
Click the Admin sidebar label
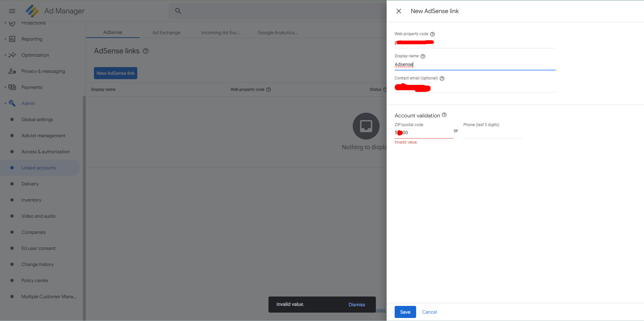(28, 103)
